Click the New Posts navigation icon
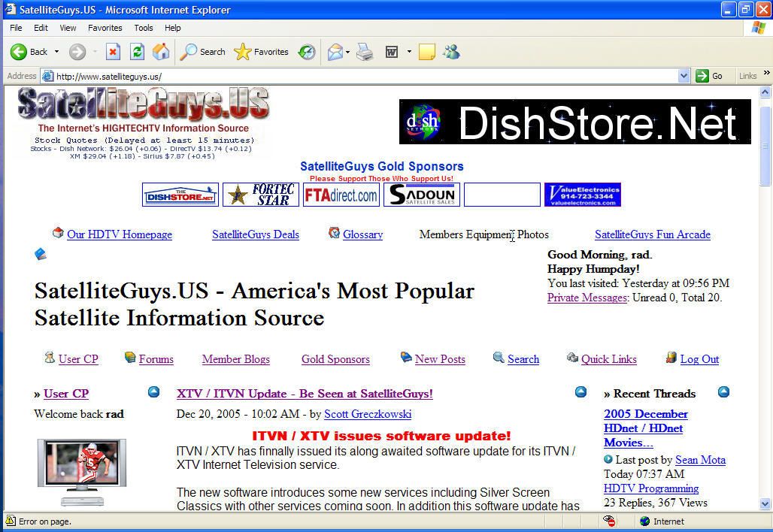The image size is (773, 532). [x=406, y=357]
